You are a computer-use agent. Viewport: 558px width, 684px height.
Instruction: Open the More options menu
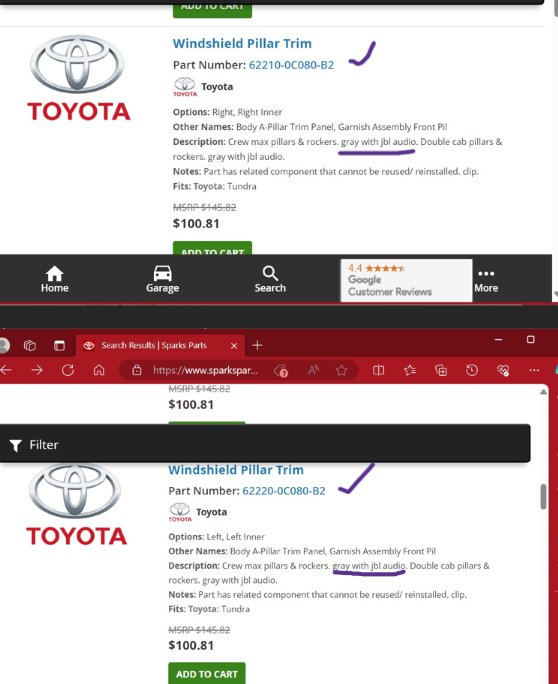click(486, 280)
